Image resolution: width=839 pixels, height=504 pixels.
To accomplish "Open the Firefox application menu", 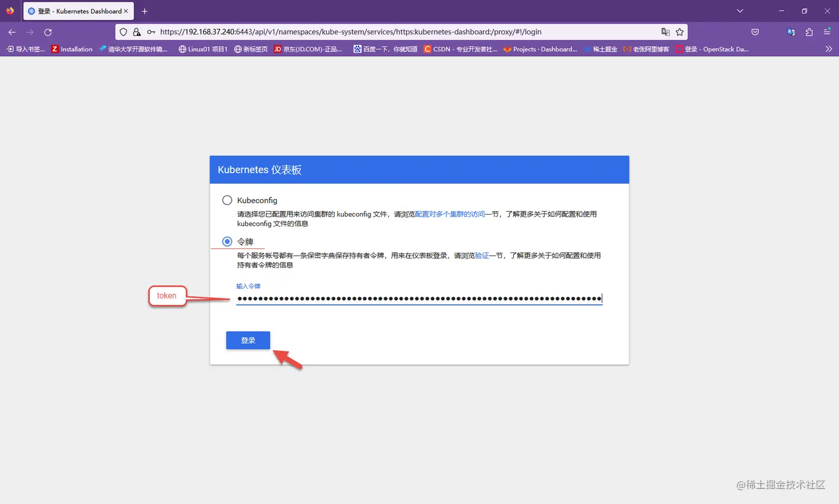I will [827, 32].
